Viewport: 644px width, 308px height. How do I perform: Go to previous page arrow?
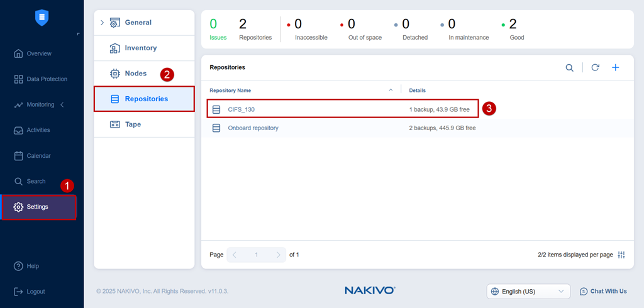[235, 255]
